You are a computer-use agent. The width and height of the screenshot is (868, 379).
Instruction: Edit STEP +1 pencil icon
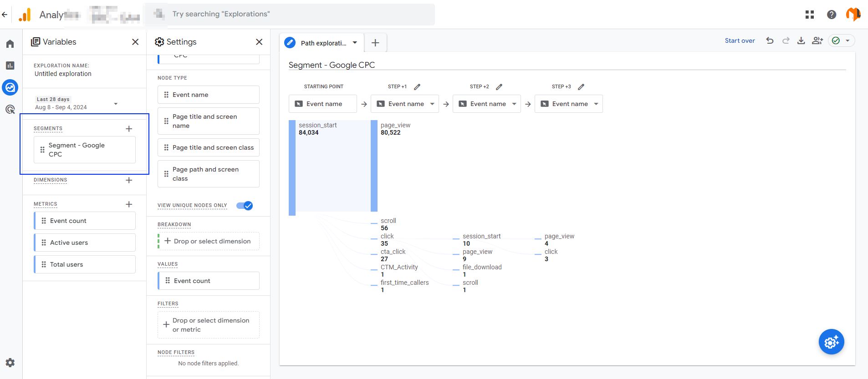[417, 86]
